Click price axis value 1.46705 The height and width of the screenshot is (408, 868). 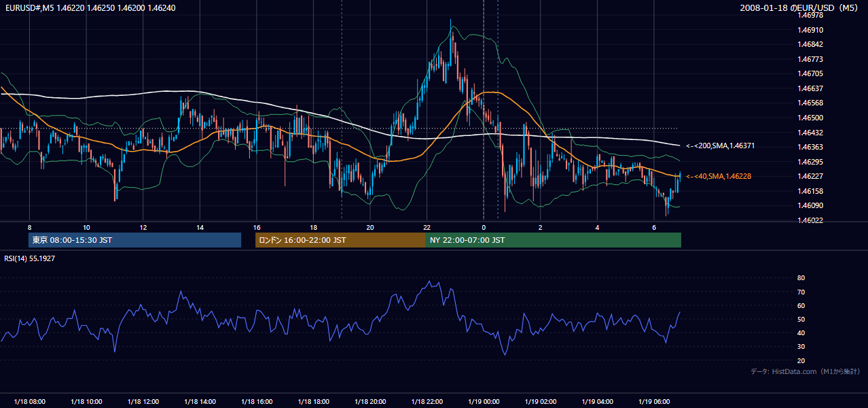(x=811, y=73)
